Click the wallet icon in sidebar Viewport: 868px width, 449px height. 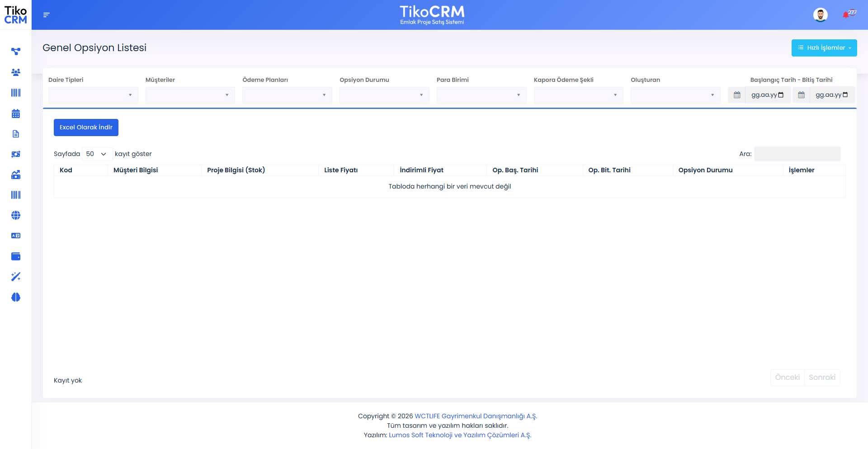(x=16, y=256)
